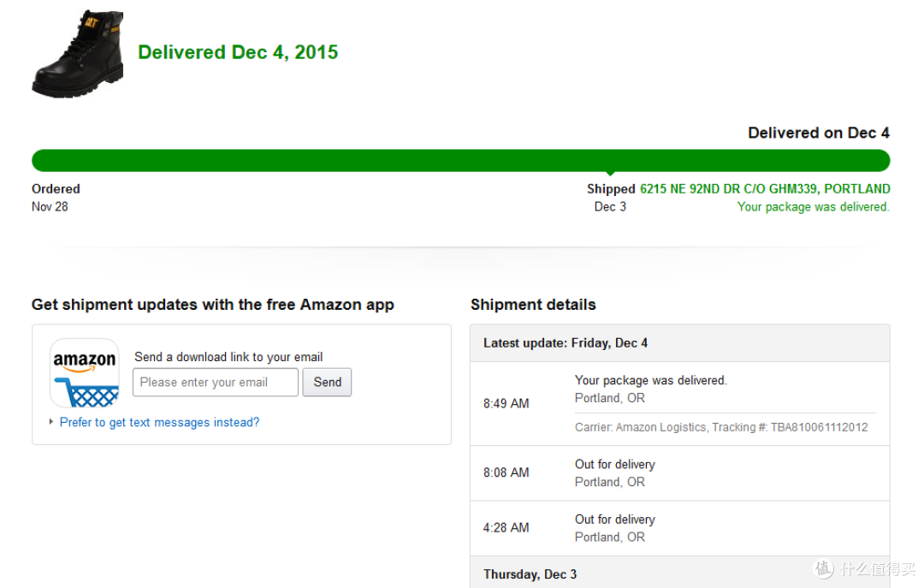
Task: Click the 'Delivered on Dec 4' label
Action: [819, 133]
